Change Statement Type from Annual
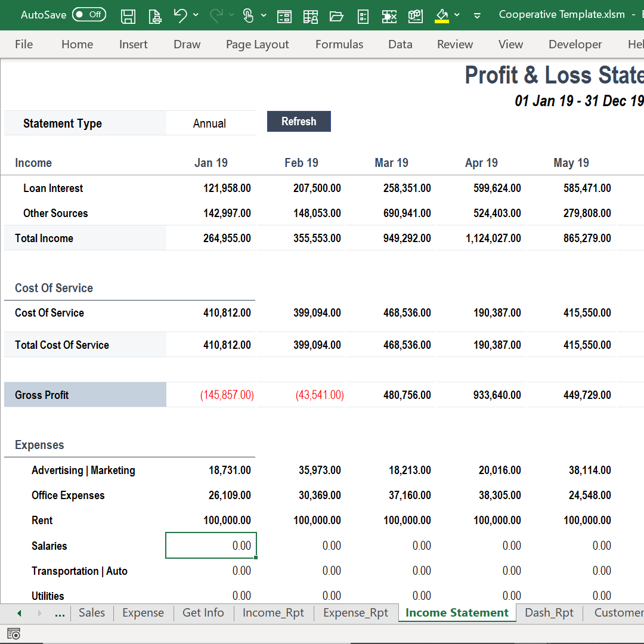Viewport: 644px width, 644px height. pos(210,123)
